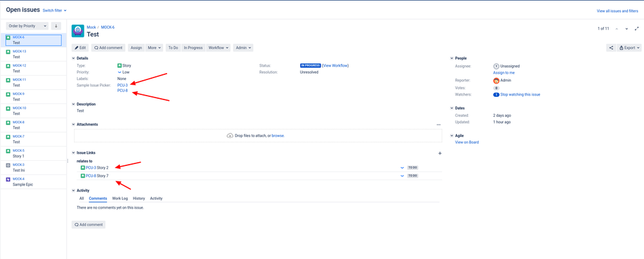Expand issue to full screen icon
644x259 pixels.
pos(637,28)
